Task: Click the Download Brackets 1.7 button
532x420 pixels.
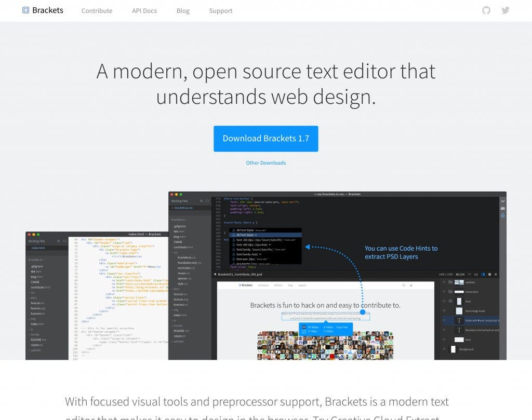Action: (265, 139)
